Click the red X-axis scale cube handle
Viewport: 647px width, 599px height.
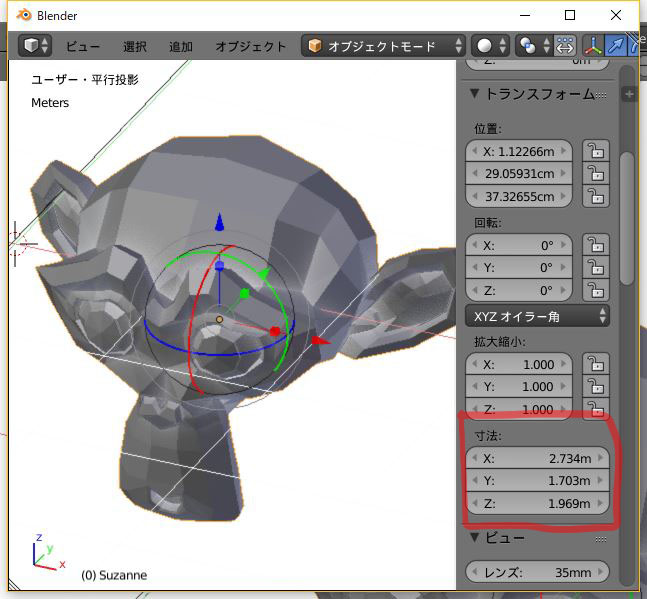[x=275, y=331]
